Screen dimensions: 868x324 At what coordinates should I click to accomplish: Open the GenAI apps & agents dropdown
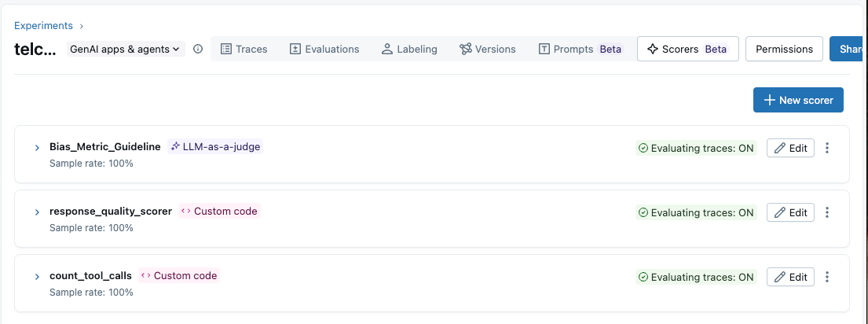click(126, 49)
